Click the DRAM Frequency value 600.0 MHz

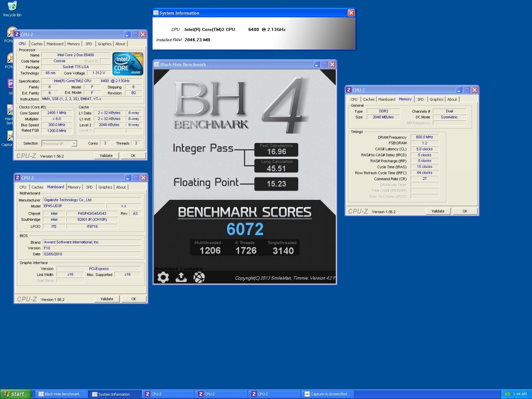[424, 137]
